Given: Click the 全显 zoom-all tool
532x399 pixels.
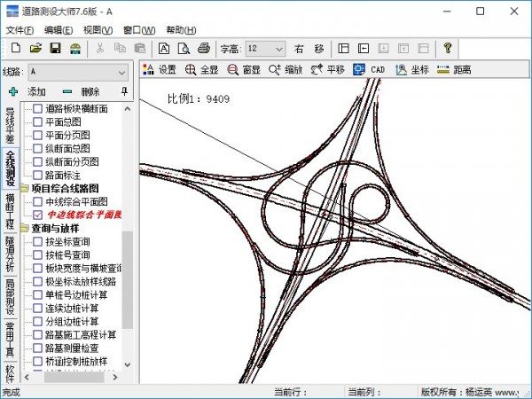Looking at the screenshot, I should click(x=202, y=69).
